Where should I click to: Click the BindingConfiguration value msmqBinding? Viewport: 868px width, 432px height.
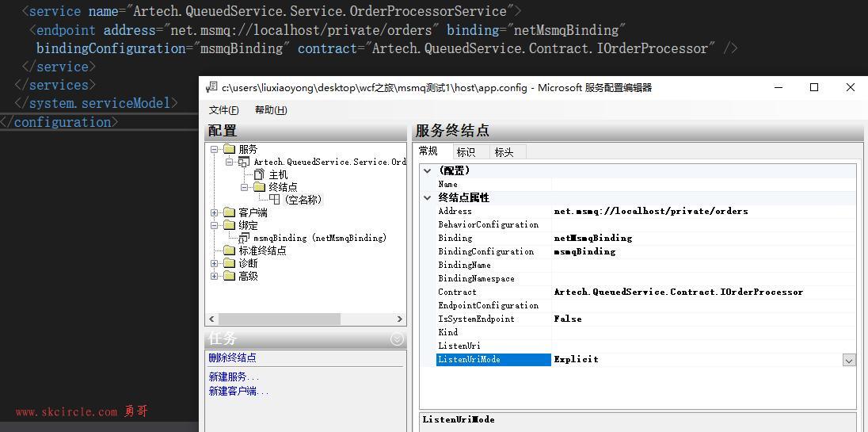click(x=584, y=252)
